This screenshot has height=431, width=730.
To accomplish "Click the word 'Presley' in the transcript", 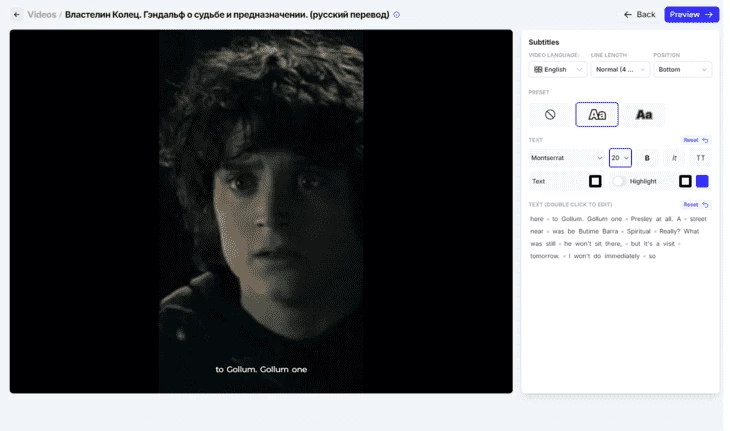I will [641, 219].
